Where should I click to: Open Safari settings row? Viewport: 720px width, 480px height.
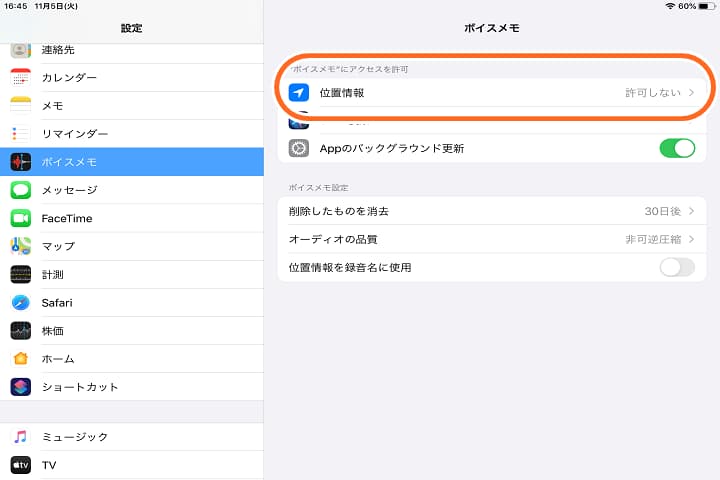pos(132,302)
